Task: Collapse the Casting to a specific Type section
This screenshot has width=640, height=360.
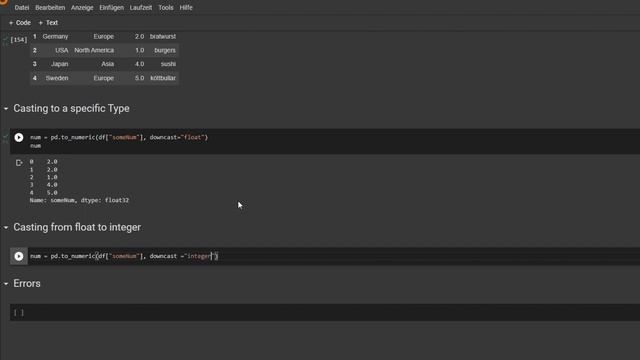Action: pos(6,109)
